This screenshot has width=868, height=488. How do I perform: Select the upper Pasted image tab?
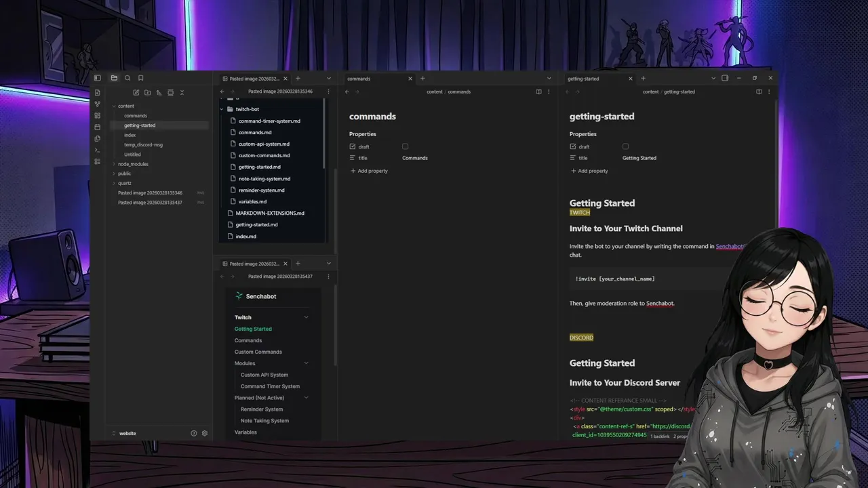[x=255, y=79]
